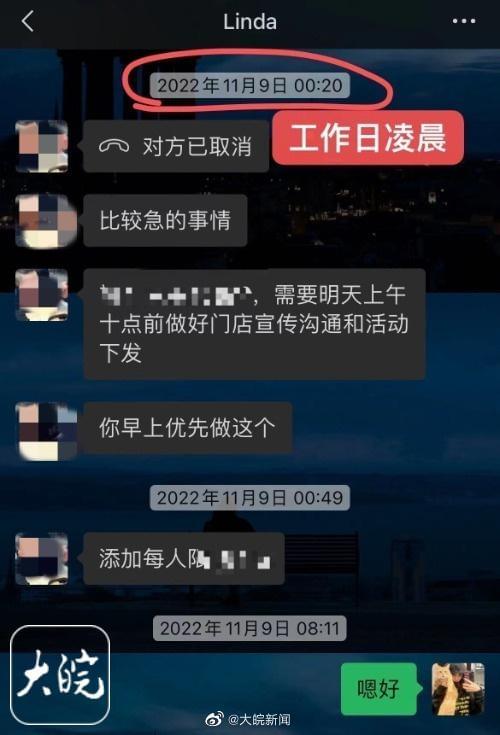
Task: Tap avatar next to 你早上优先做这个 message
Action: (x=46, y=431)
